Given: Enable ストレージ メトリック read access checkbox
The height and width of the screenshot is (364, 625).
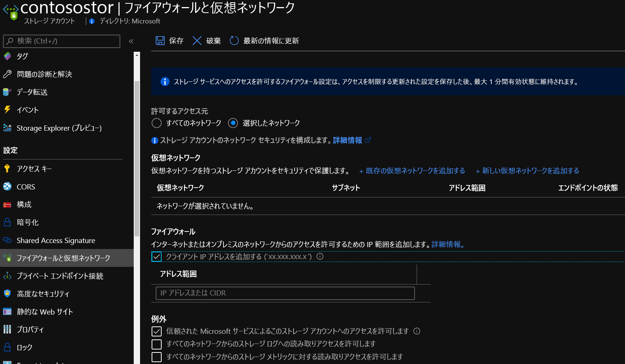Looking at the screenshot, I should (x=157, y=357).
